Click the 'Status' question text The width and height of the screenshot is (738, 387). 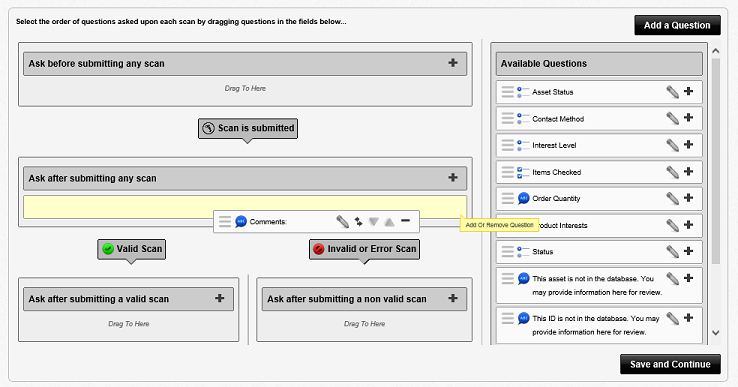542,252
